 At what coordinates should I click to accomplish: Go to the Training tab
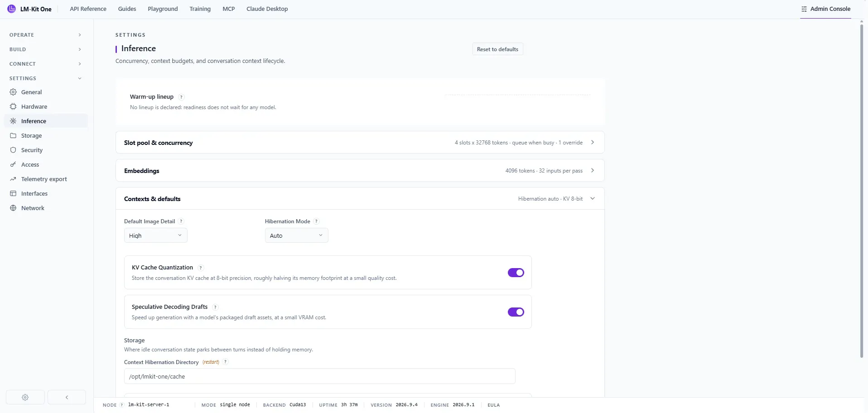tap(200, 9)
